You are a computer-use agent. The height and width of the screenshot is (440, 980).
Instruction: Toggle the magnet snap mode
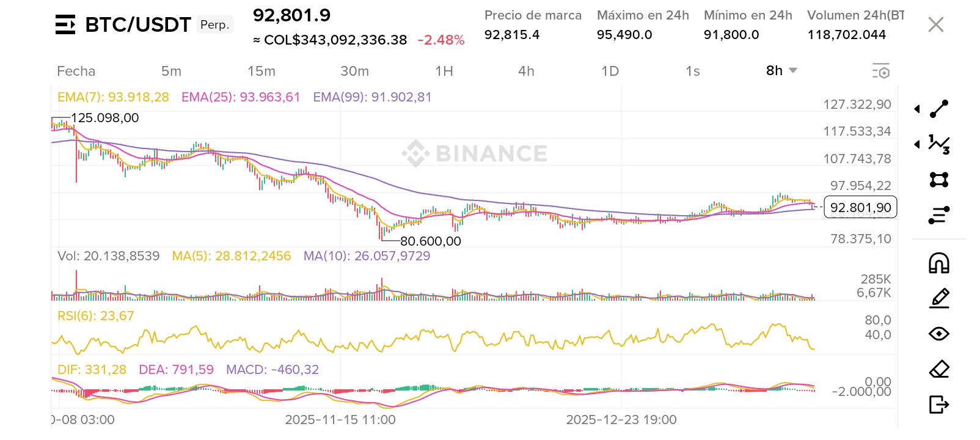pos(939,263)
